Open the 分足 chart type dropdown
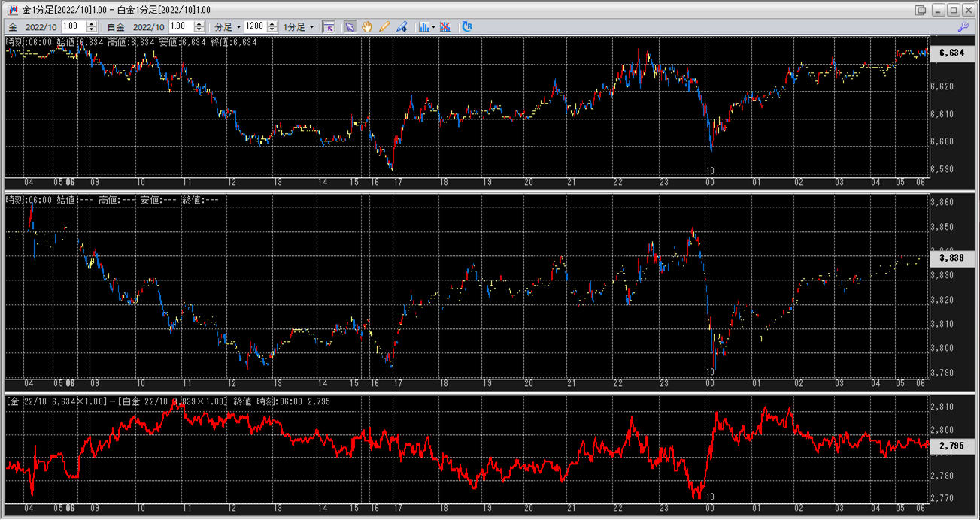The width and height of the screenshot is (980, 520). 228,26
